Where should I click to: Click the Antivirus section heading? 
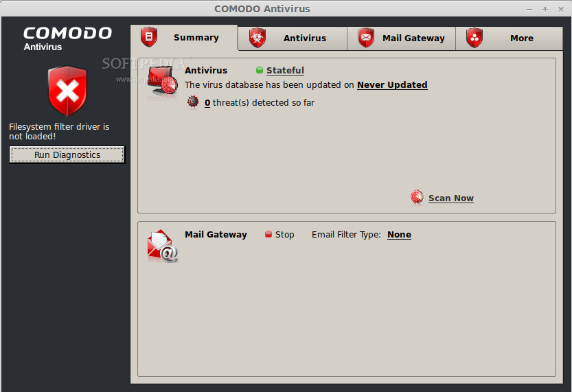click(x=206, y=71)
